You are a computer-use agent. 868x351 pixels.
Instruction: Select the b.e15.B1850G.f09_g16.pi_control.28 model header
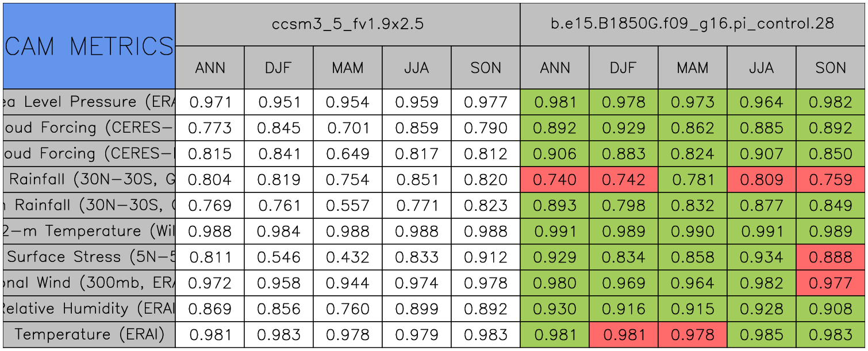(692, 24)
